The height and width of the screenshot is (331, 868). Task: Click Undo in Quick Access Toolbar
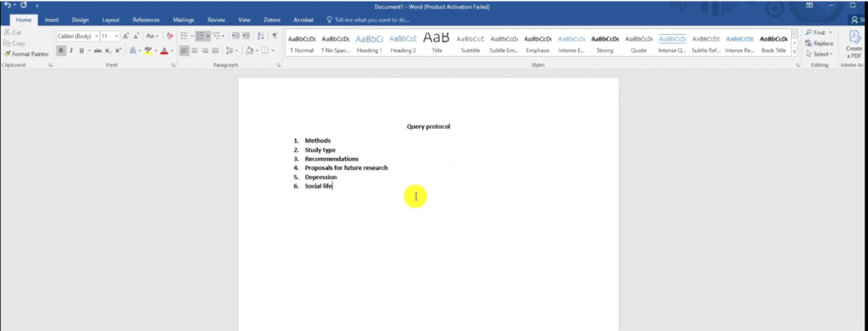tap(7, 5)
